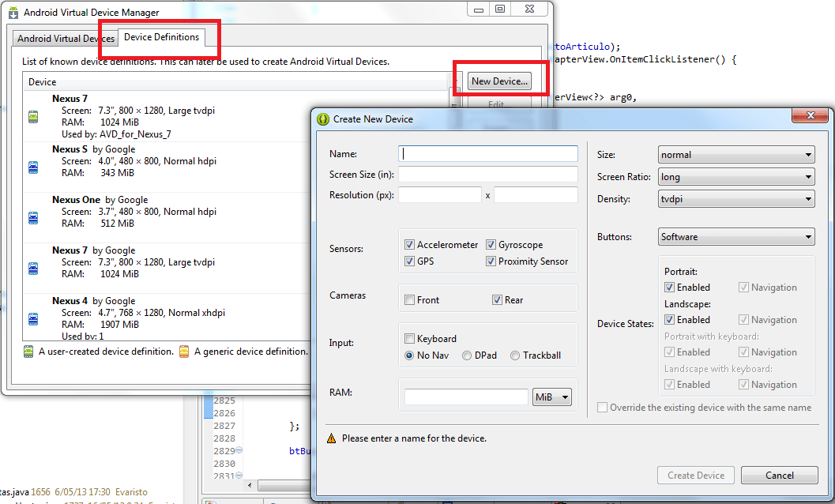Click the user-created device definition legend icon
Viewport: 835px width, 504px height.
click(x=28, y=352)
